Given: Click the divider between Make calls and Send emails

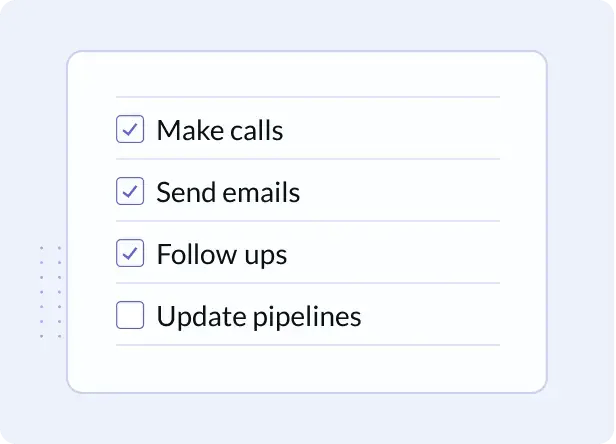Looking at the screenshot, I should [307, 159].
